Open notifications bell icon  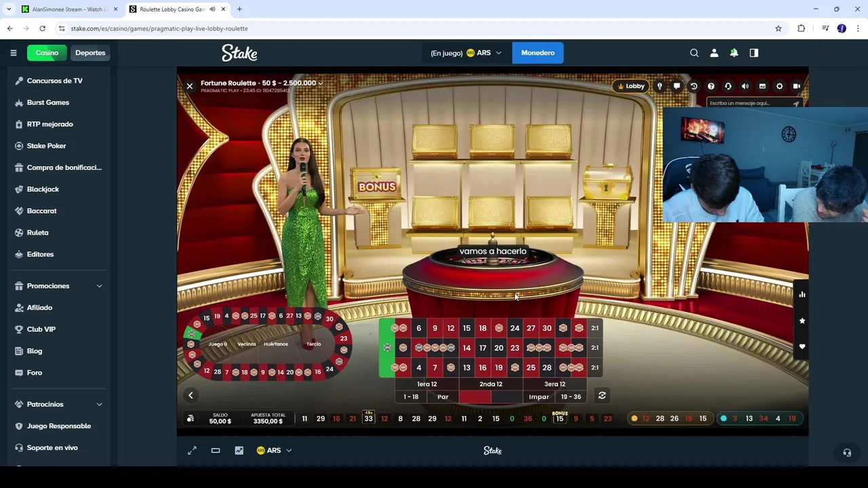[x=734, y=53]
